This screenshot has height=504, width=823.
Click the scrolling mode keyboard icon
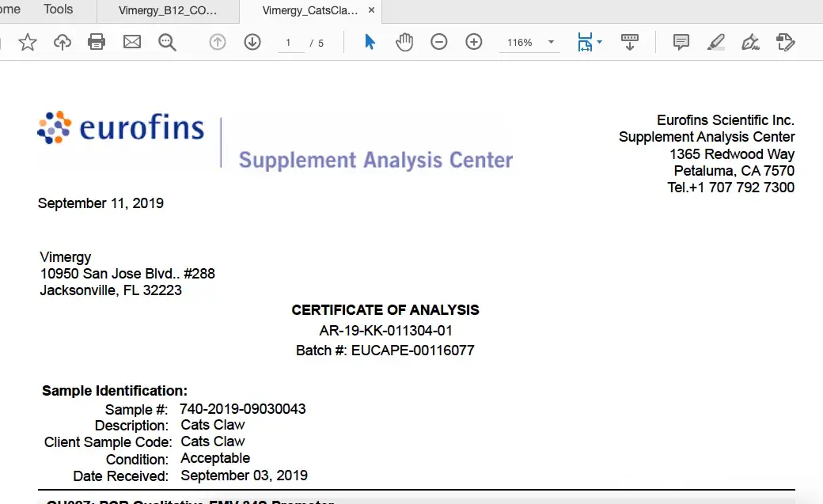click(630, 42)
